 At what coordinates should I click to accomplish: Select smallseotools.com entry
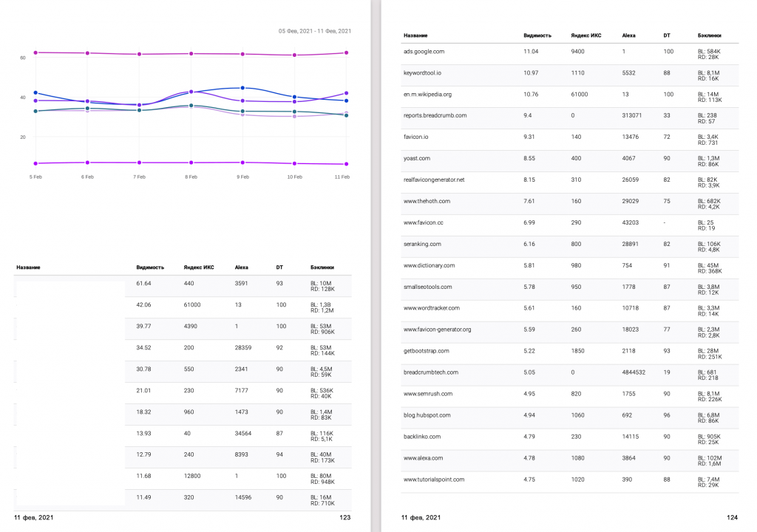pos(428,287)
